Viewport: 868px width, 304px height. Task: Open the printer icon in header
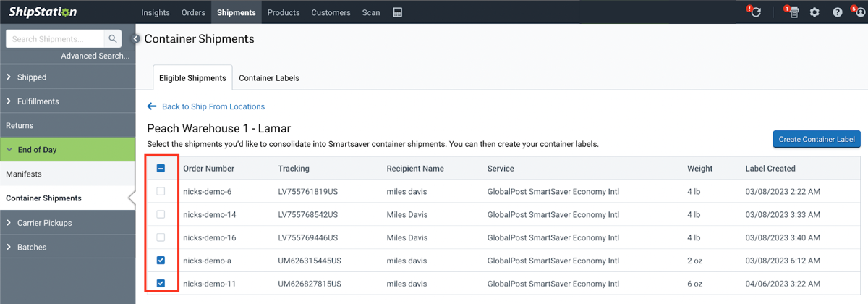[793, 12]
